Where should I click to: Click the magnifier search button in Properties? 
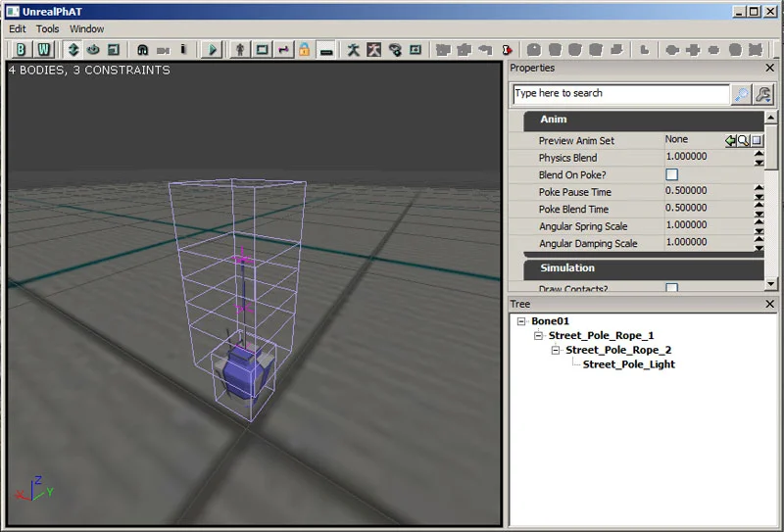tap(741, 94)
